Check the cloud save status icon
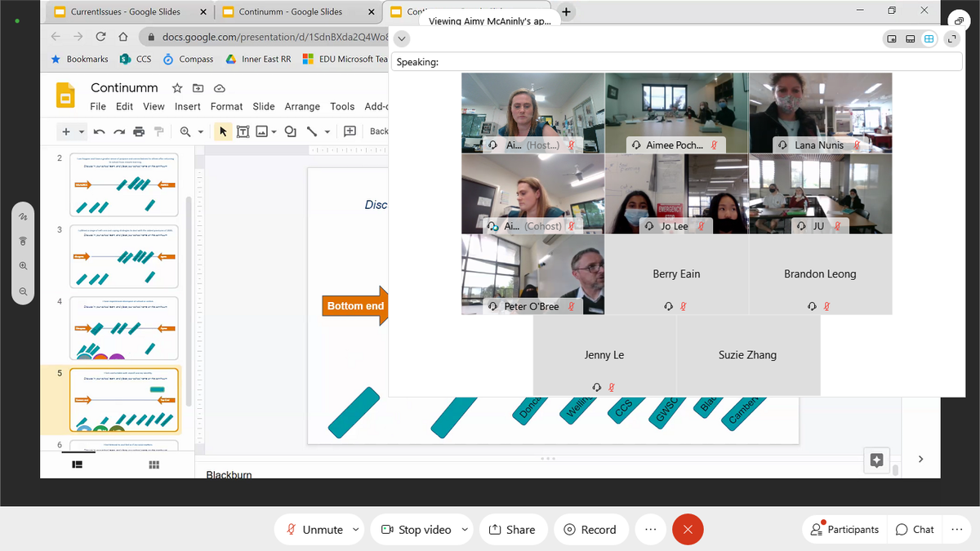Viewport: 980px width, 551px height. tap(219, 88)
